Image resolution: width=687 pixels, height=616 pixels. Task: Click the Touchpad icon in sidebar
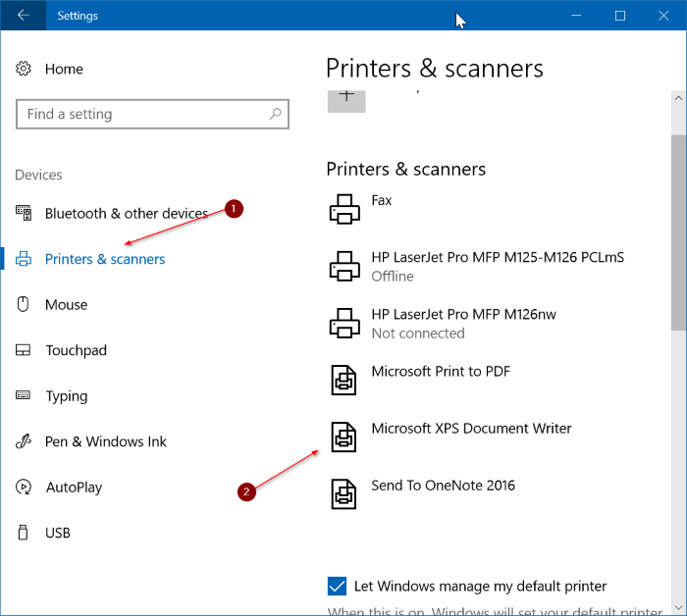pyautogui.click(x=24, y=350)
